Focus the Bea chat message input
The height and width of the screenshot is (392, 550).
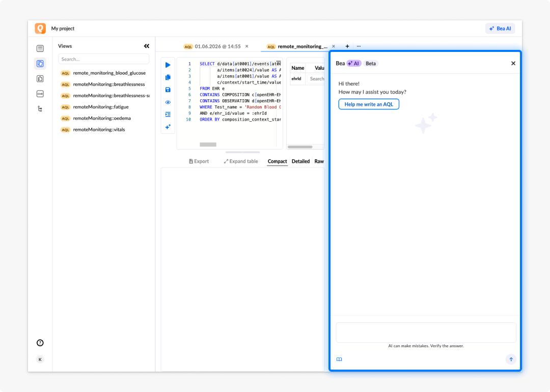(426, 332)
